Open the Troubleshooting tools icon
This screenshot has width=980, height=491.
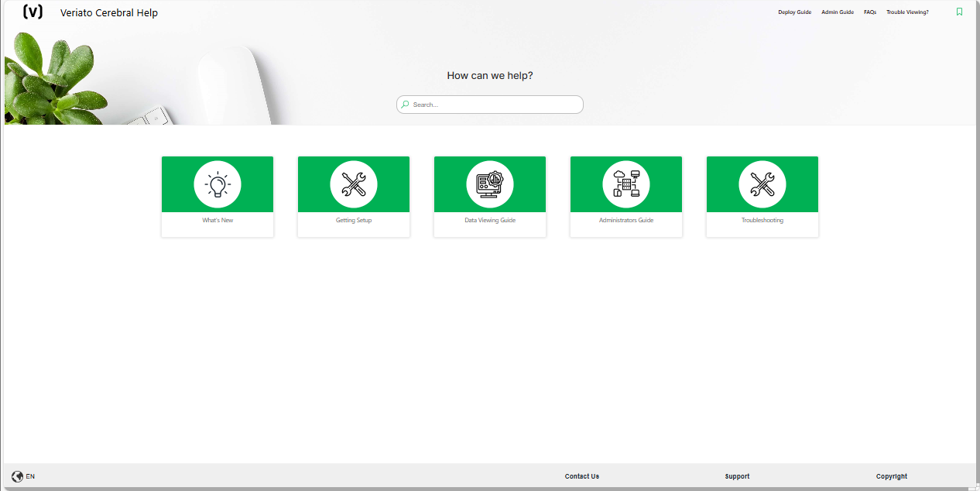coord(762,184)
